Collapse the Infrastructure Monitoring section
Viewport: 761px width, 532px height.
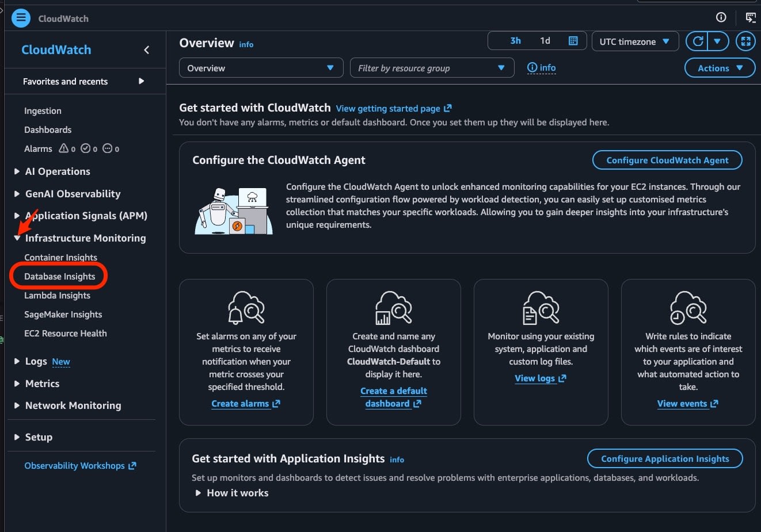[17, 238]
